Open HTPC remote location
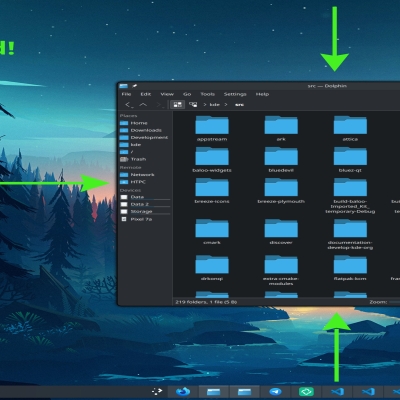The height and width of the screenshot is (400, 400). tap(145, 182)
